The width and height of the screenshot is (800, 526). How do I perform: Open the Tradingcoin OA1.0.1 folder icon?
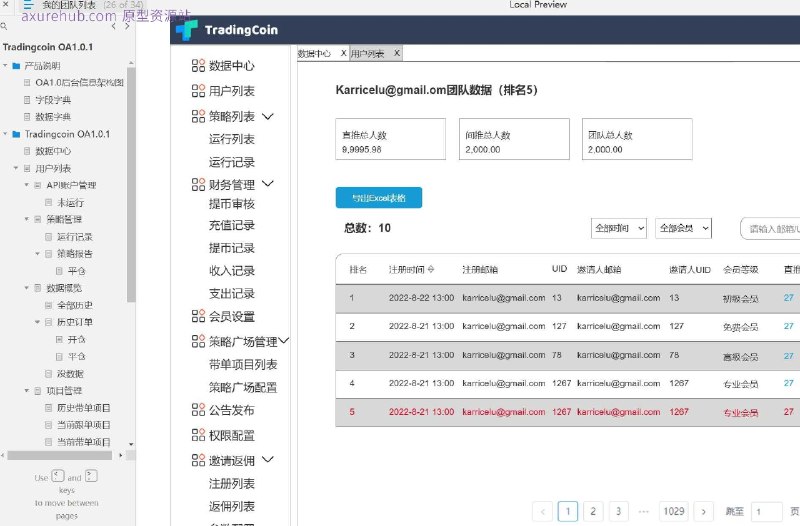coord(16,134)
